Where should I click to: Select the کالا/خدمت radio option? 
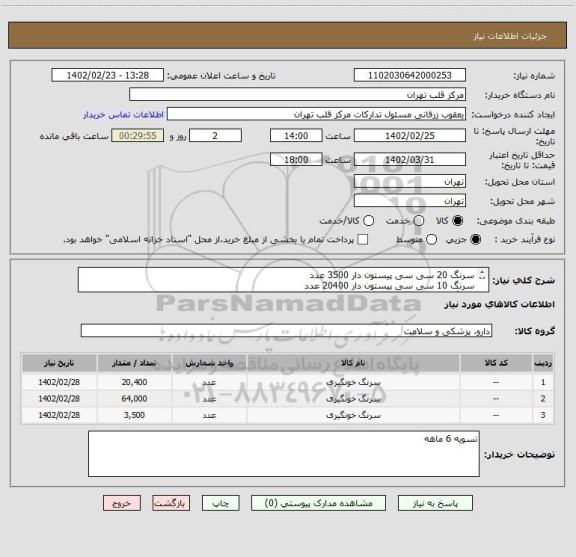point(368,221)
